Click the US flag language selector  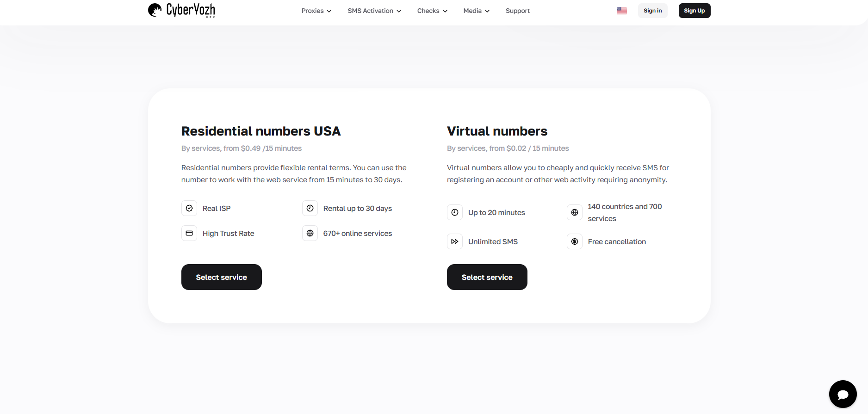click(621, 11)
